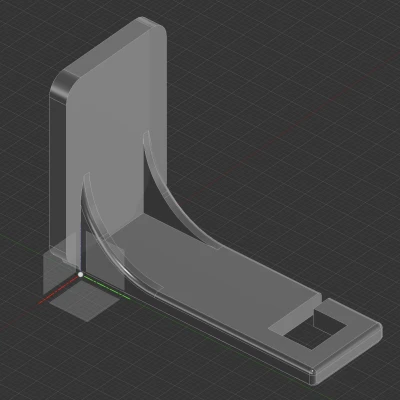
Task: Select the tall upright back plate of the bracket
Action: tap(108, 133)
